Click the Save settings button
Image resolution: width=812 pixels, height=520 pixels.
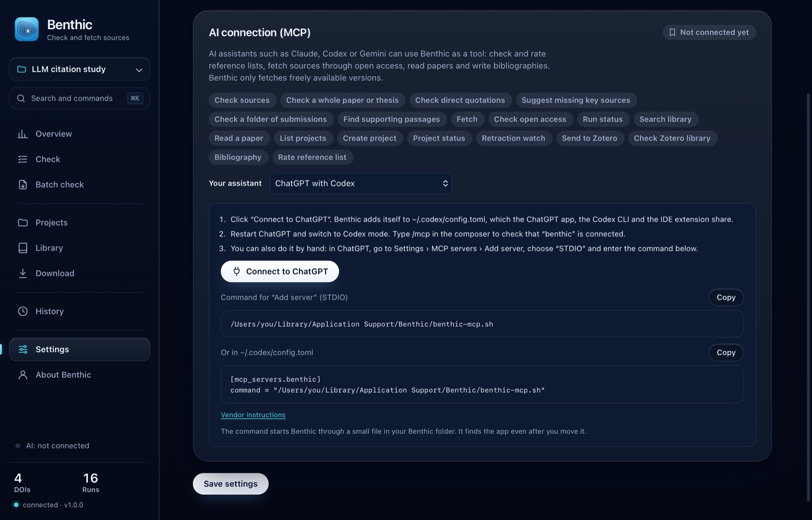tap(231, 484)
